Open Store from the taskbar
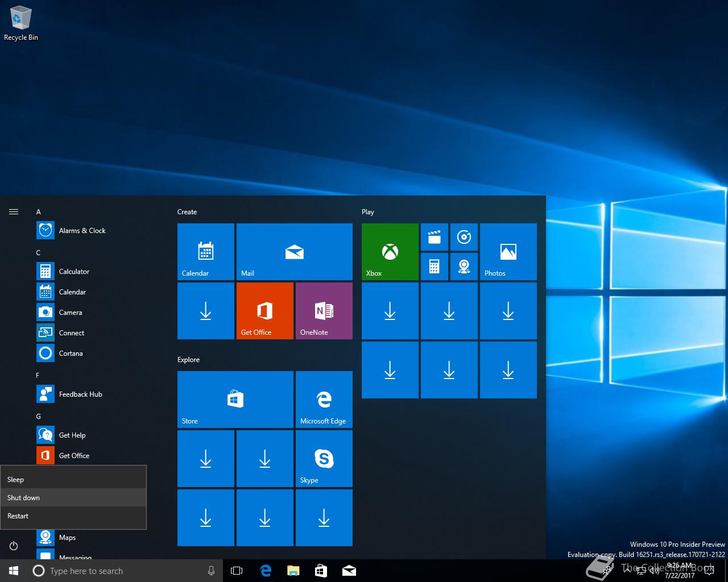Image resolution: width=728 pixels, height=582 pixels. 321,571
